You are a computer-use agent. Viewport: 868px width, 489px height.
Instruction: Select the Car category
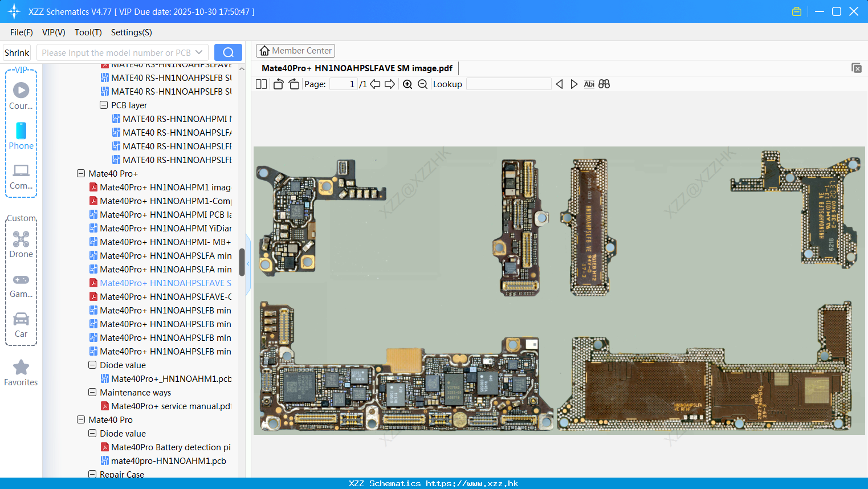(x=21, y=325)
